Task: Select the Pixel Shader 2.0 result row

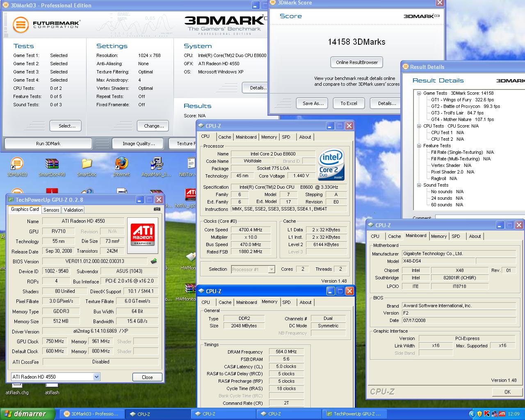Action: 452,172
